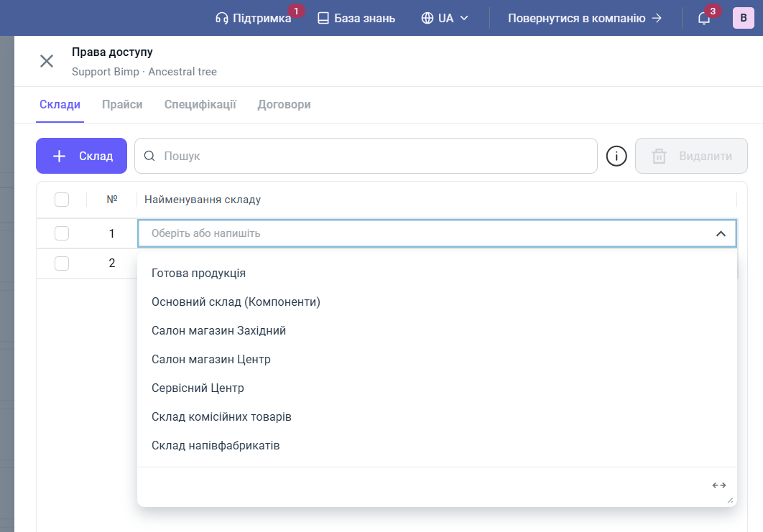Open Підтримка support headset link
This screenshot has width=763, height=532.
[253, 18]
